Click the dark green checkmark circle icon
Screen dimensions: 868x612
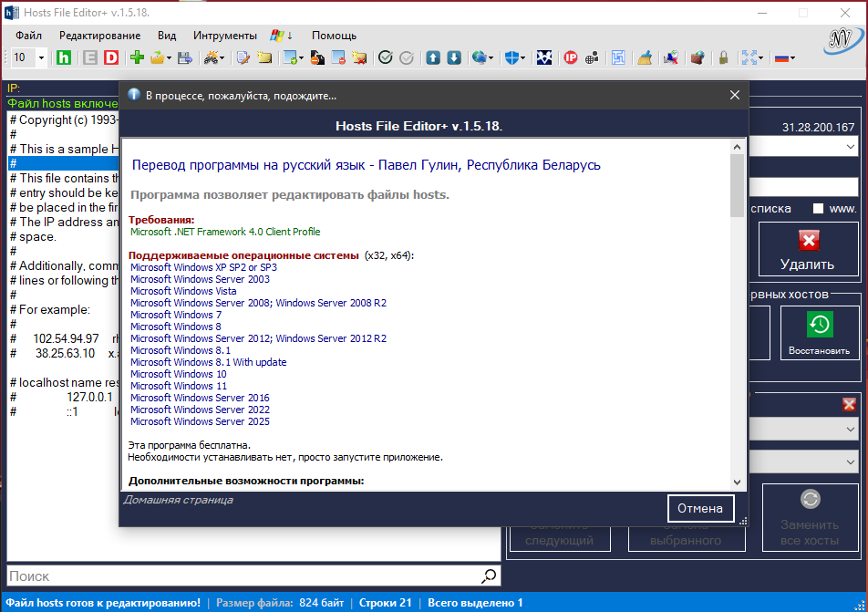pyautogui.click(x=386, y=57)
